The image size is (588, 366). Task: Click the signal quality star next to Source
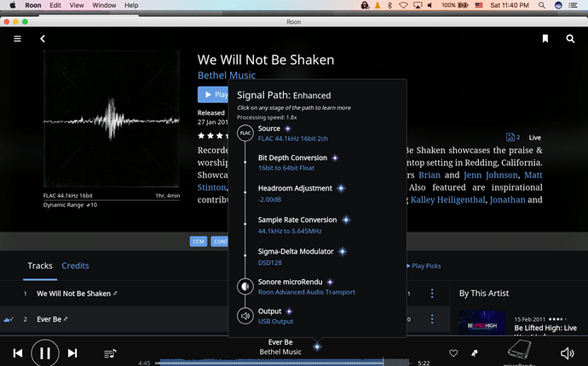pyautogui.click(x=288, y=129)
